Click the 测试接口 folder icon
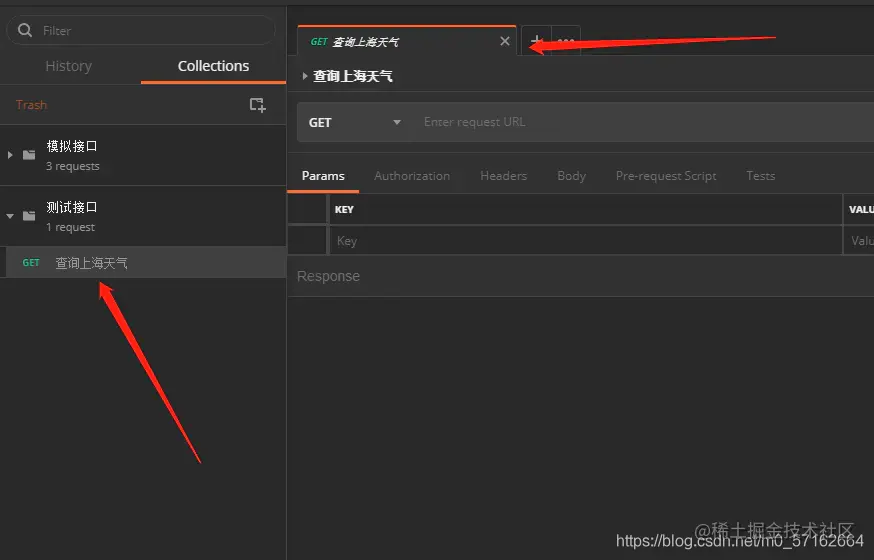The width and height of the screenshot is (874, 560). pyautogui.click(x=29, y=216)
